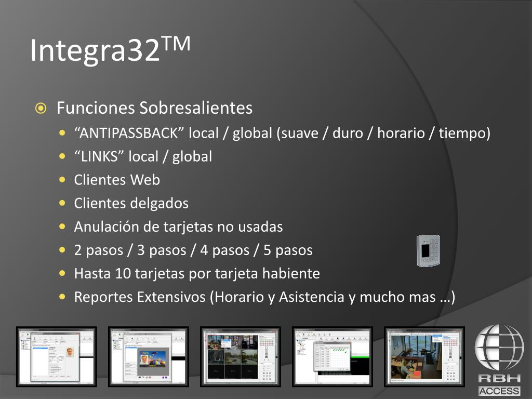Click the "Reportes Extensivos" bullet
The width and height of the screenshot is (532, 399).
click(264, 297)
